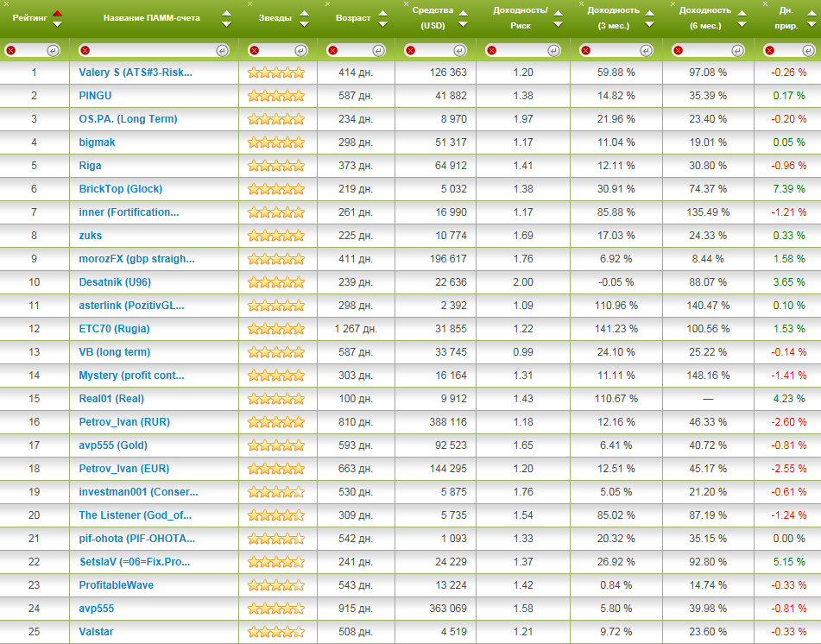Viewport: 821px width, 644px height.
Task: Hide the Доходность (6 мес.) column with small x
Action: point(673,3)
